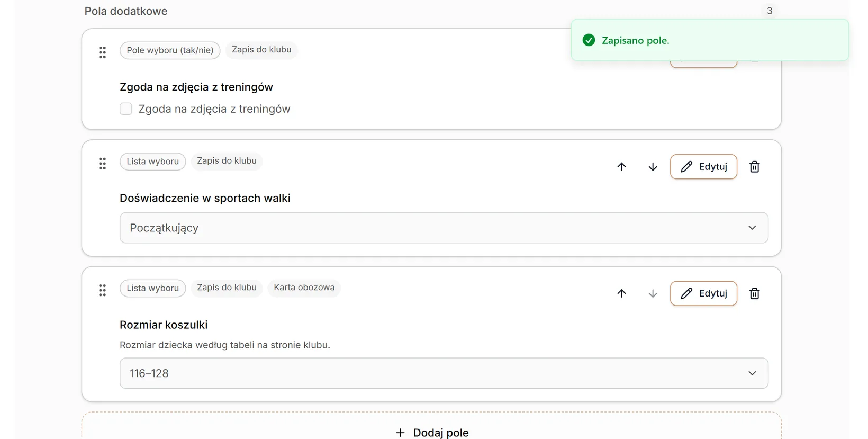Image resolution: width=868 pixels, height=439 pixels.
Task: Move Rozmiar koszulki field up
Action: click(x=621, y=293)
